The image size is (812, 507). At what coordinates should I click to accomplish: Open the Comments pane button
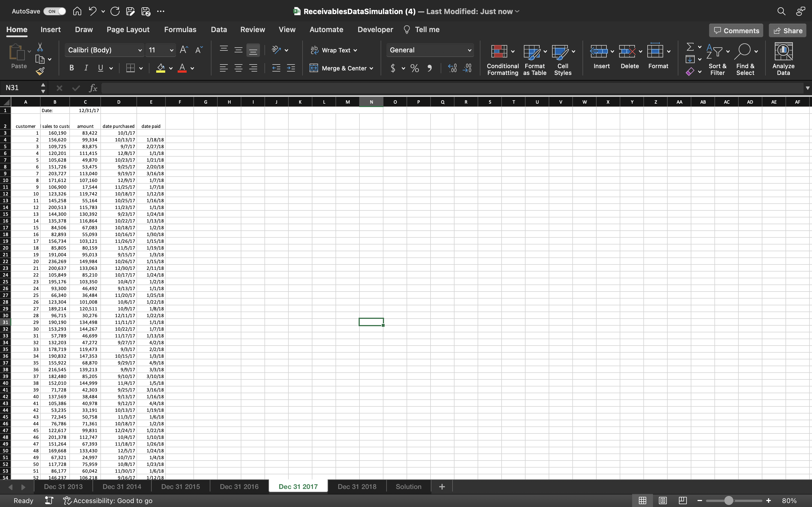736,30
